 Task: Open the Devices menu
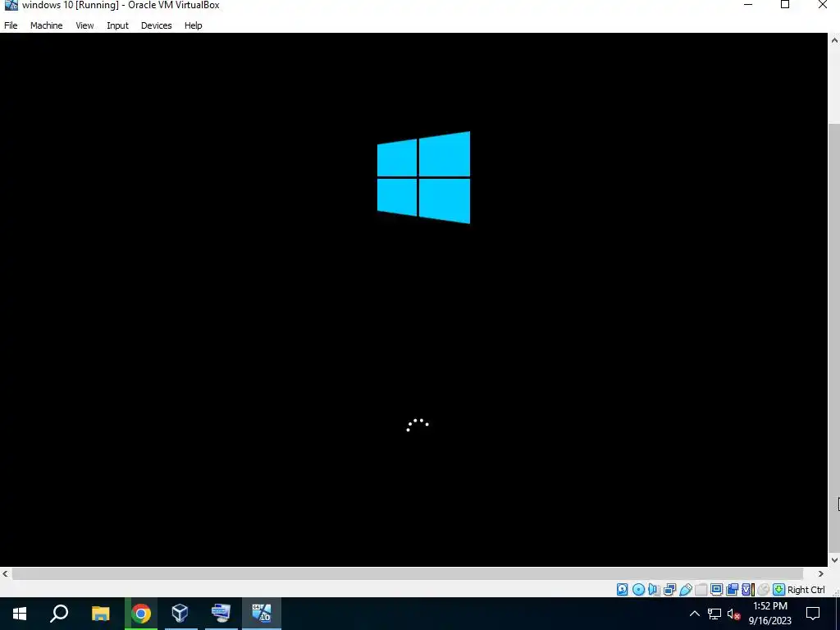pos(157,25)
